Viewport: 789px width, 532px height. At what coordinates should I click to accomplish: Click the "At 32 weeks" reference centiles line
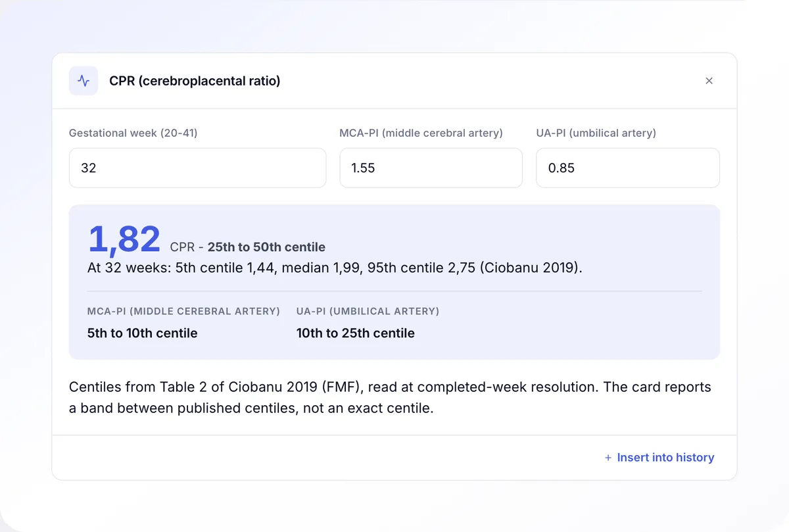(335, 269)
